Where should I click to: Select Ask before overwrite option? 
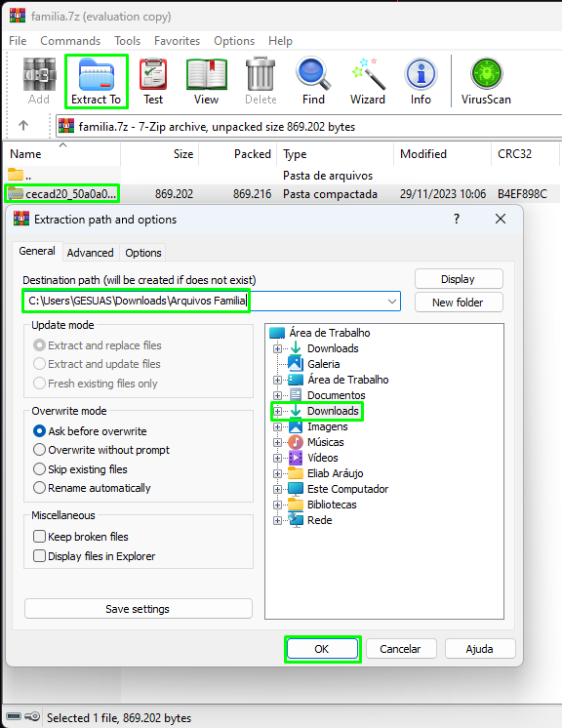39,431
